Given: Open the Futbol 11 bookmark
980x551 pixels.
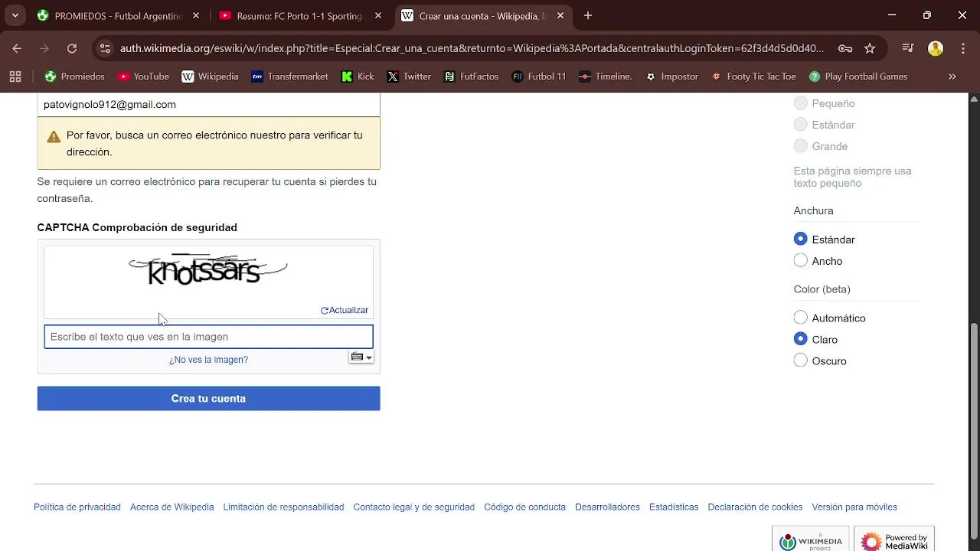Looking at the screenshot, I should pos(539,77).
